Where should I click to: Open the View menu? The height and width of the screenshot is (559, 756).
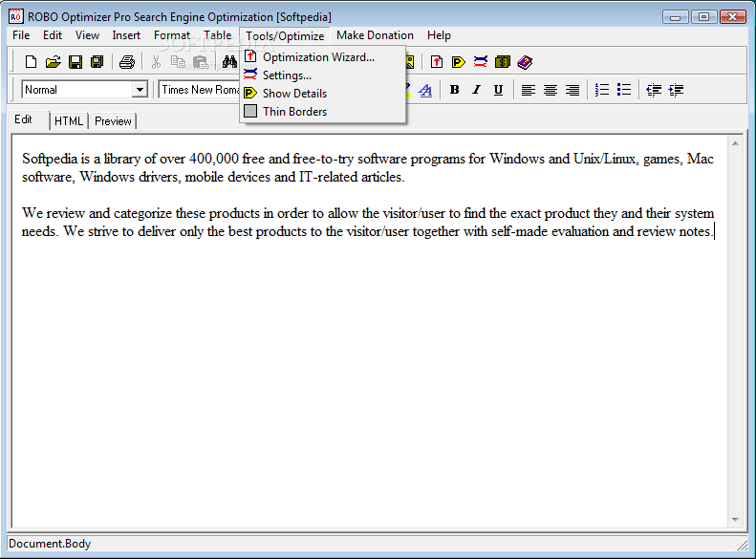(x=87, y=35)
